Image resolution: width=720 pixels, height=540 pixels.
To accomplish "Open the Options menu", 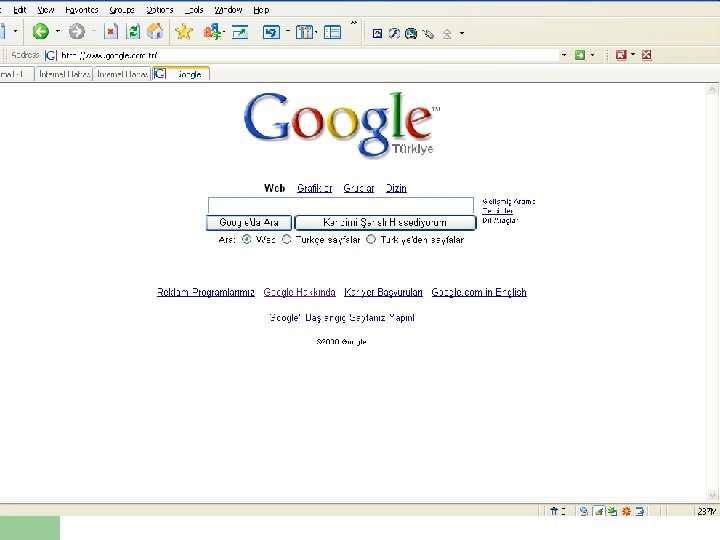I will pos(159,10).
